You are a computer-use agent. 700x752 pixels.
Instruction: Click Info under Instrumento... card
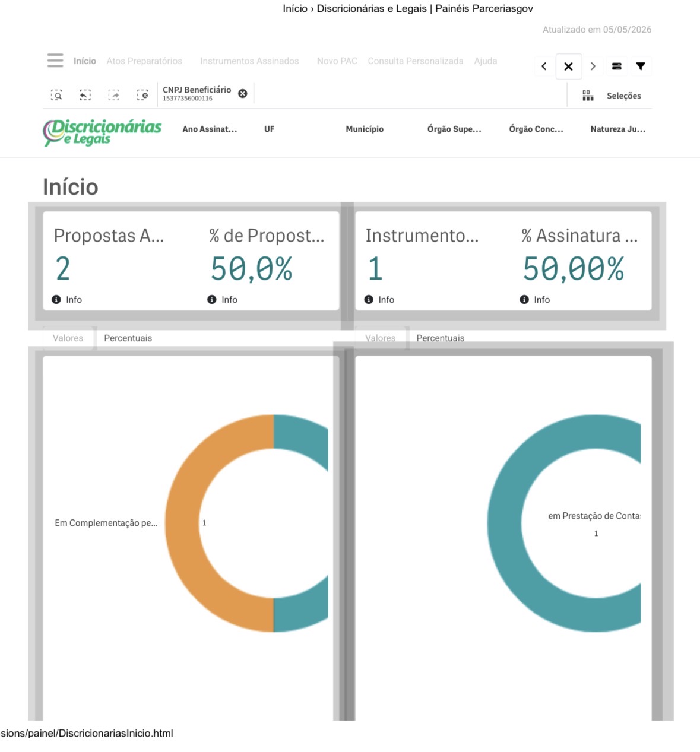(379, 300)
